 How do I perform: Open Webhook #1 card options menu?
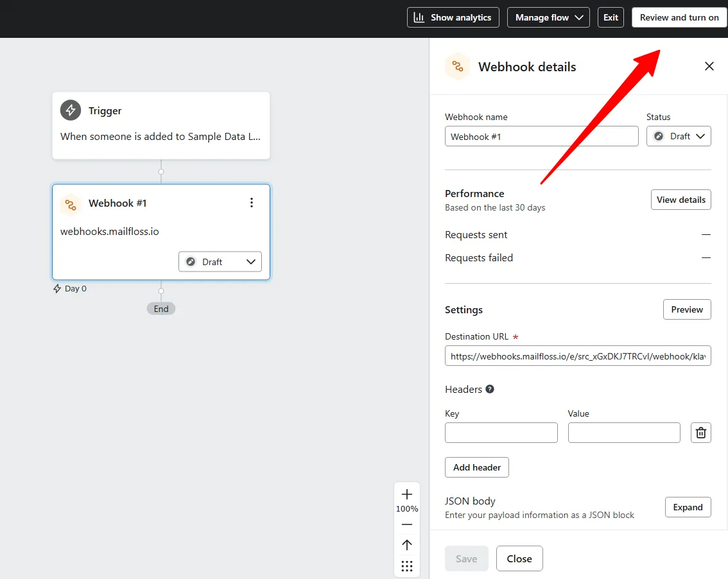pos(251,202)
